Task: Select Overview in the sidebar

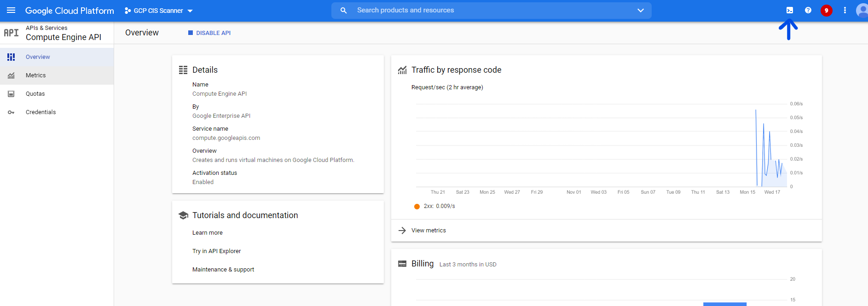Action: [38, 57]
